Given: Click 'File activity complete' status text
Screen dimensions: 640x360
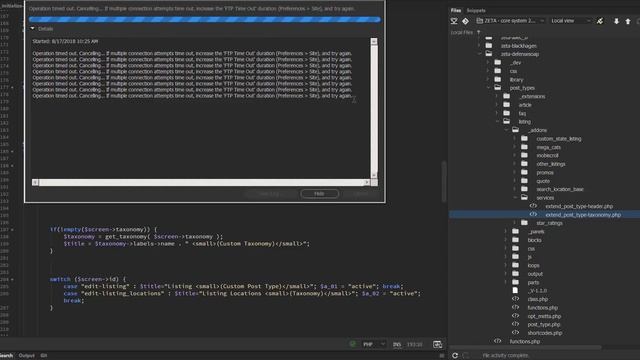Looking at the screenshot, I should (x=505, y=356).
